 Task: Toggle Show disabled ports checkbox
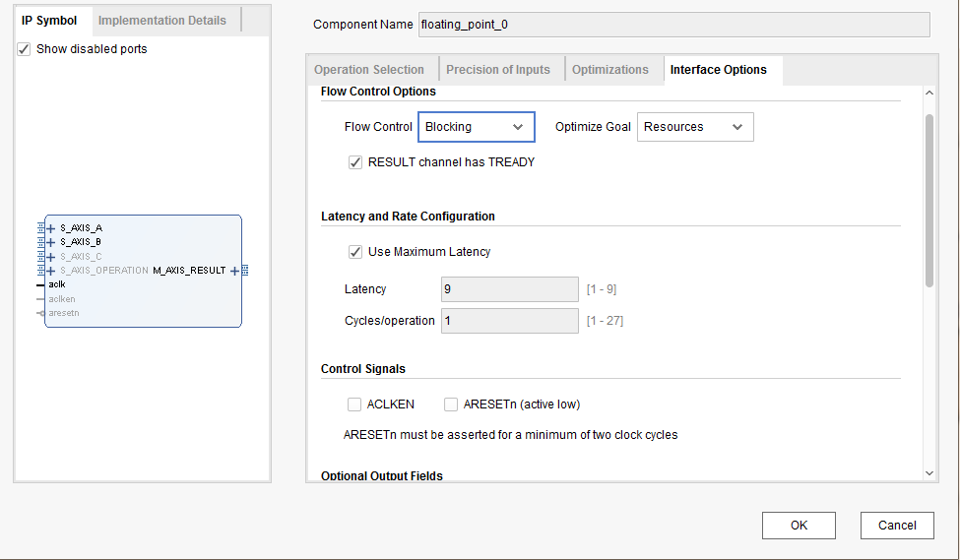pyautogui.click(x=24, y=49)
